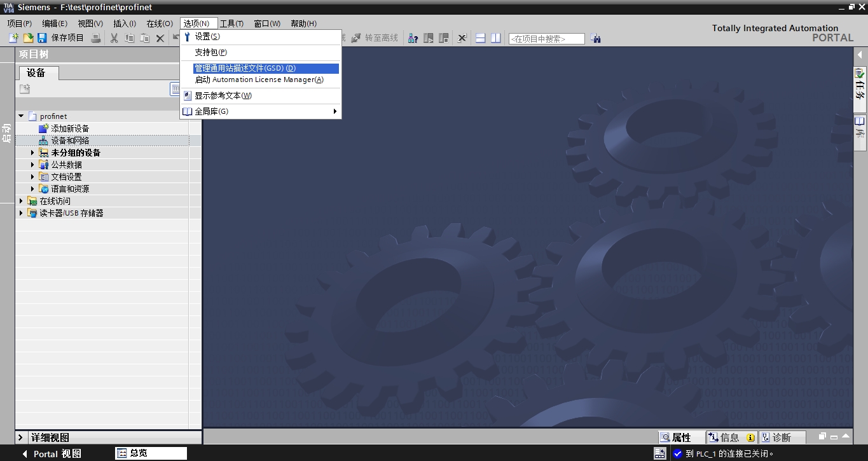Click the profinet project file icon

(32, 116)
